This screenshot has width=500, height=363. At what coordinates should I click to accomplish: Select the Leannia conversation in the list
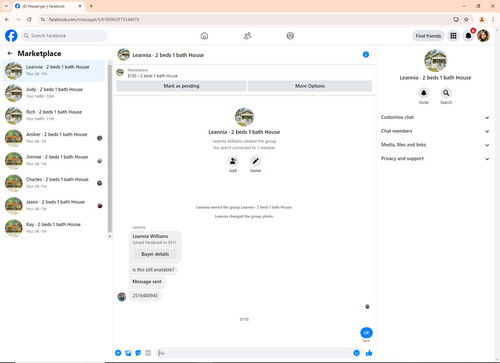53,70
